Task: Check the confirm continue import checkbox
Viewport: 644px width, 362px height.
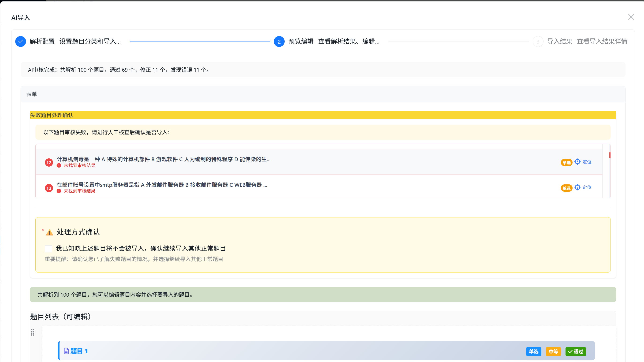Action: [x=48, y=249]
